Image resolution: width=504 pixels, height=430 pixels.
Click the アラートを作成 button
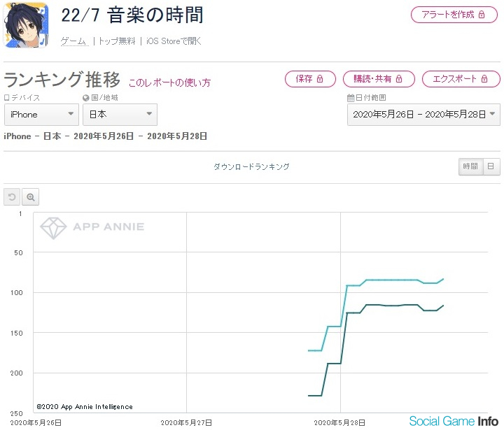click(454, 15)
